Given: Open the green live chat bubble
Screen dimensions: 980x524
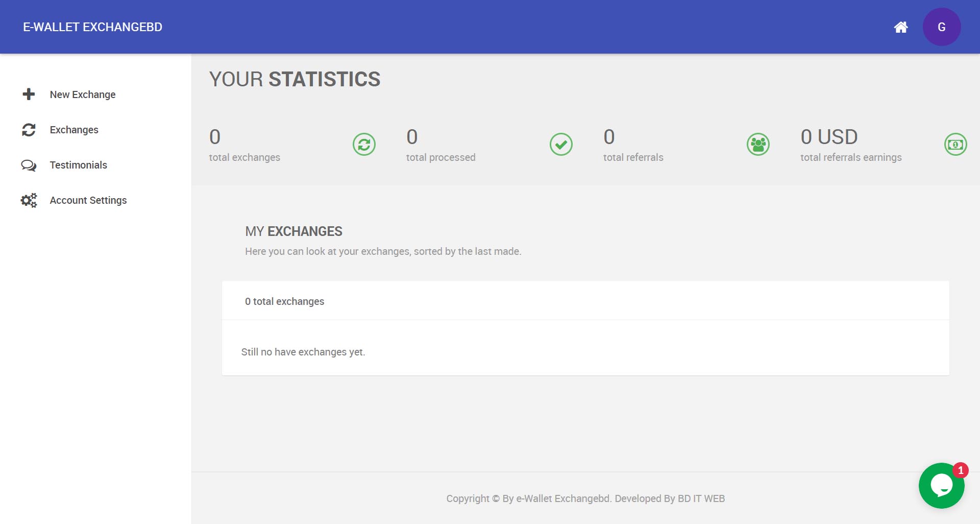Looking at the screenshot, I should (941, 486).
